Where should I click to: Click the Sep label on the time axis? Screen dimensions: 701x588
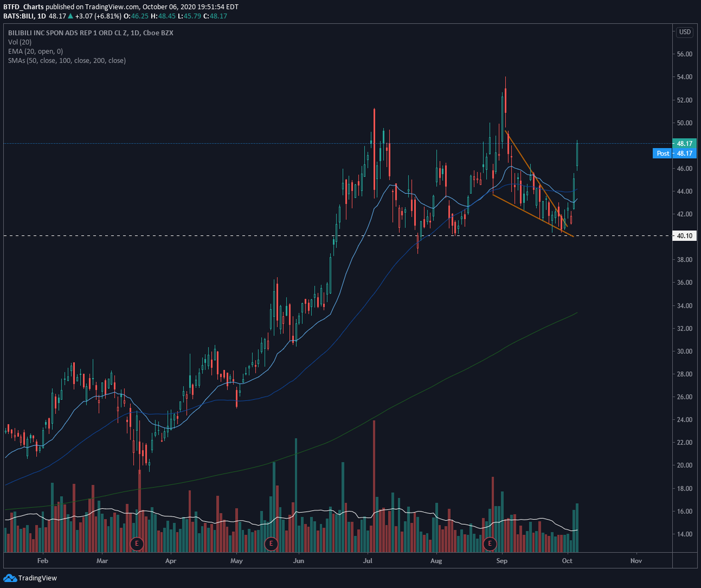(502, 561)
